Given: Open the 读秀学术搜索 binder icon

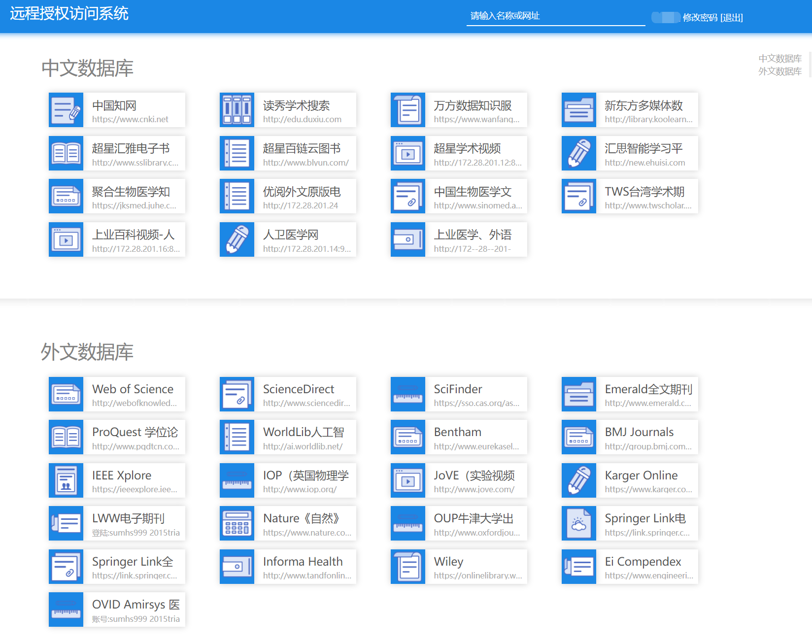Looking at the screenshot, I should tap(237, 110).
